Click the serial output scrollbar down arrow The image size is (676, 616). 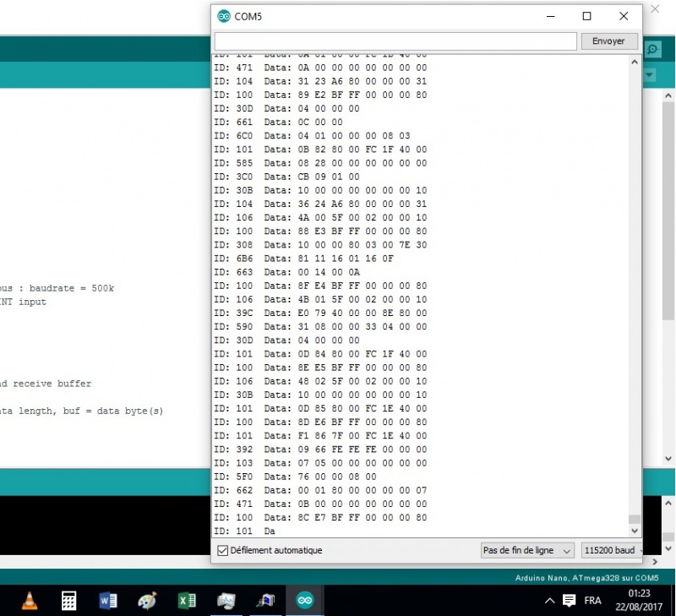pos(635,531)
